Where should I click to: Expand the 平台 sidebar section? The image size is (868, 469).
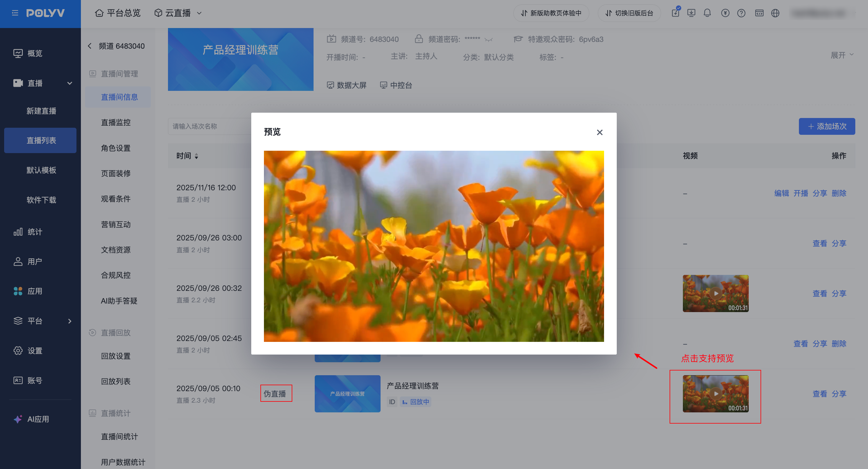tap(70, 321)
